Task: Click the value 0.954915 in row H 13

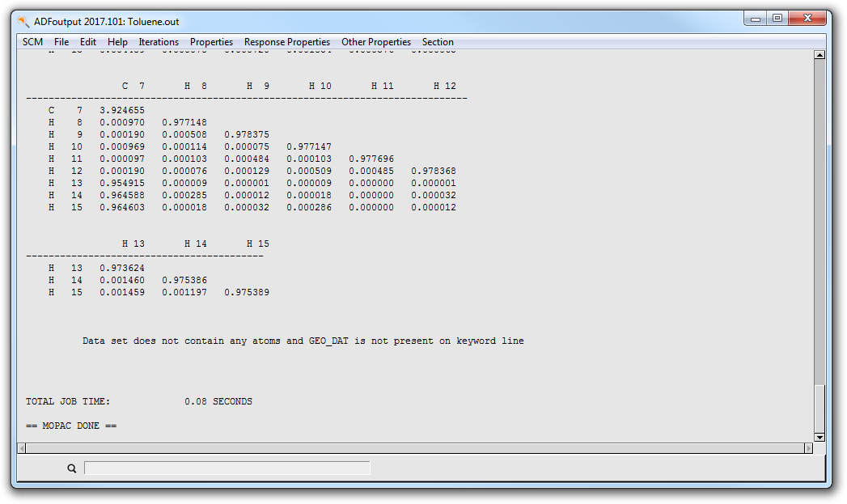Action: tap(122, 183)
